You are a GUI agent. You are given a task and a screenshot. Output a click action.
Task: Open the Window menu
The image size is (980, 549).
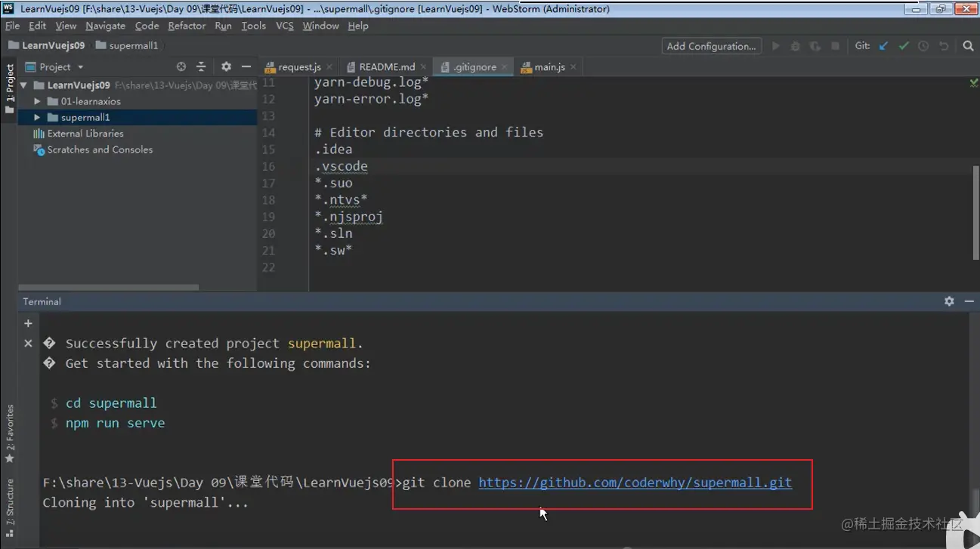[x=320, y=26]
